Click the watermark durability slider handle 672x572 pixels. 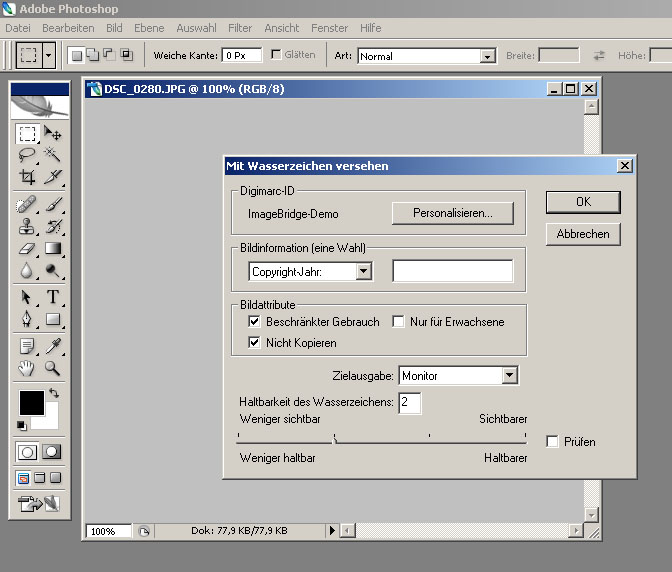(335, 438)
